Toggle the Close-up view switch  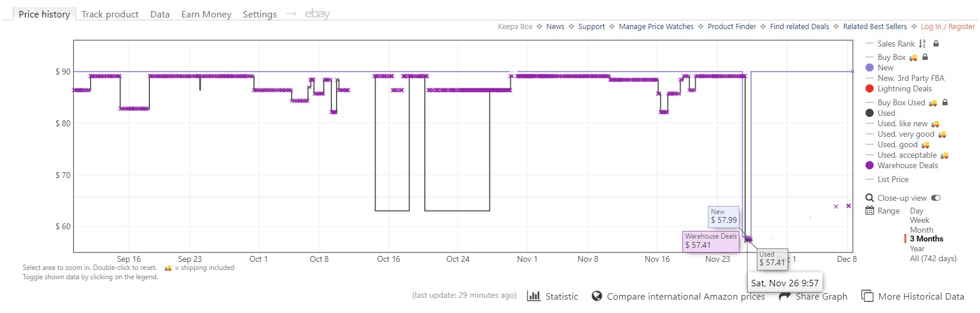(x=936, y=198)
